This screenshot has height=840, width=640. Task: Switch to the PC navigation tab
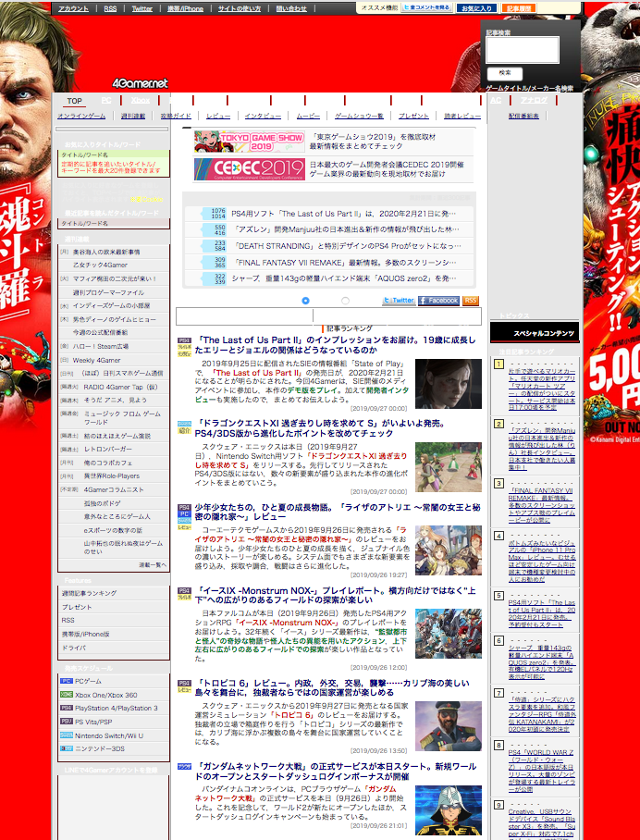tap(106, 101)
